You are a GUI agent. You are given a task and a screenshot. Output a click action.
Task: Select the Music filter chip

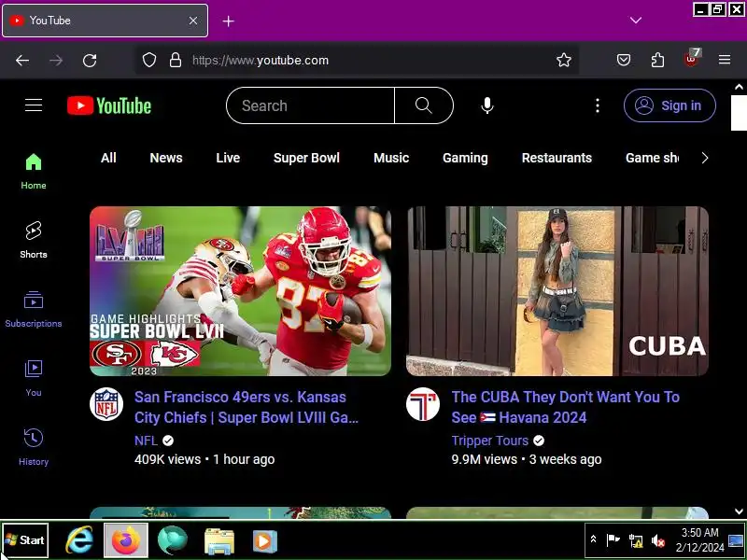pos(391,158)
